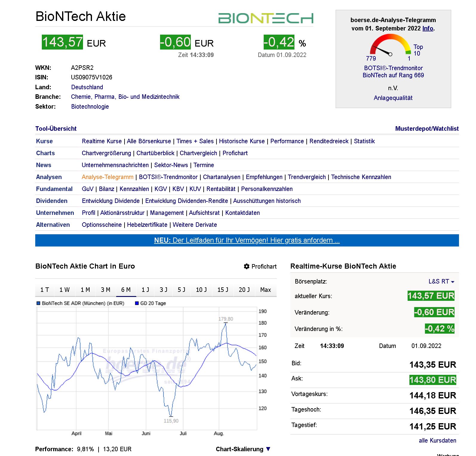Expand the Chart-Skalierung options
Screen dimensions: 476x456
click(x=243, y=449)
